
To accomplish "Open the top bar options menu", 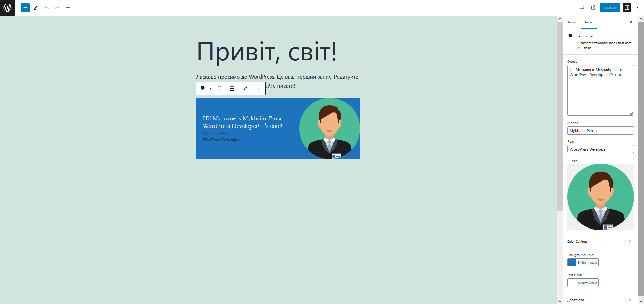I will [x=638, y=8].
